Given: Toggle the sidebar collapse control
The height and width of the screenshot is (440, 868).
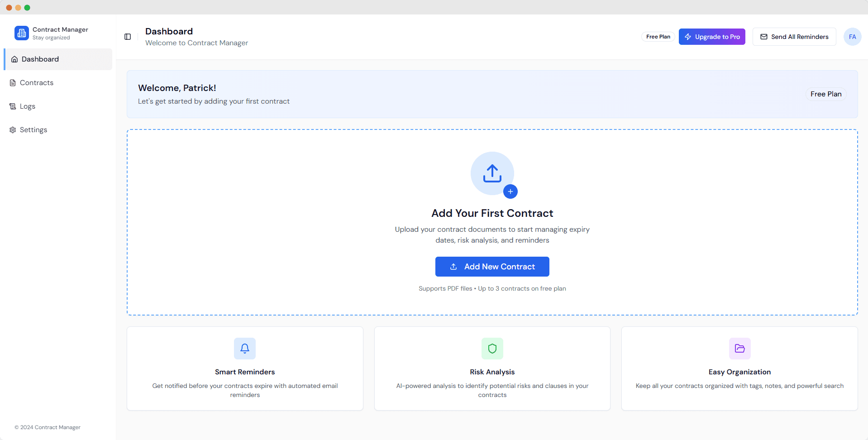Looking at the screenshot, I should 128,37.
